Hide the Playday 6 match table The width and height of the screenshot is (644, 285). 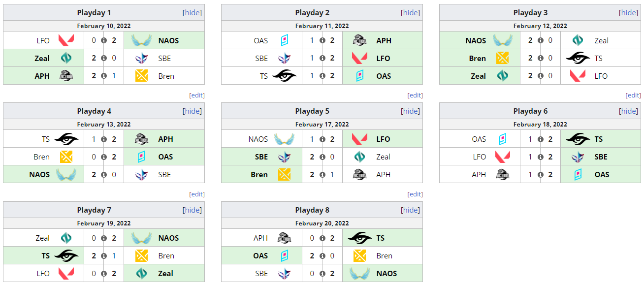(628, 111)
